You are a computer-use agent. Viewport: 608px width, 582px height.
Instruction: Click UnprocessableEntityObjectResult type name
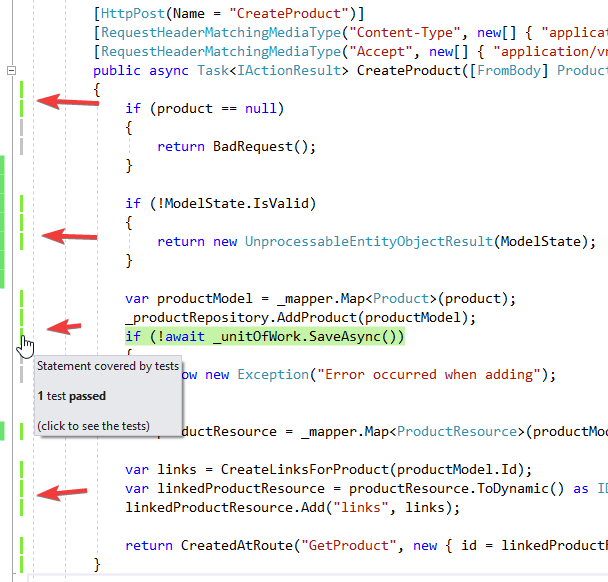pyautogui.click(x=369, y=242)
